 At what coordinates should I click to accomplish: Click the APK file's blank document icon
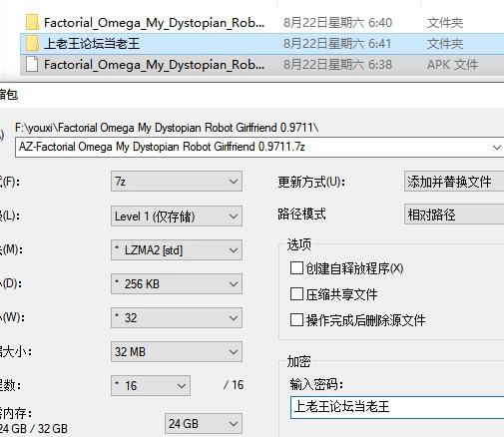32,64
